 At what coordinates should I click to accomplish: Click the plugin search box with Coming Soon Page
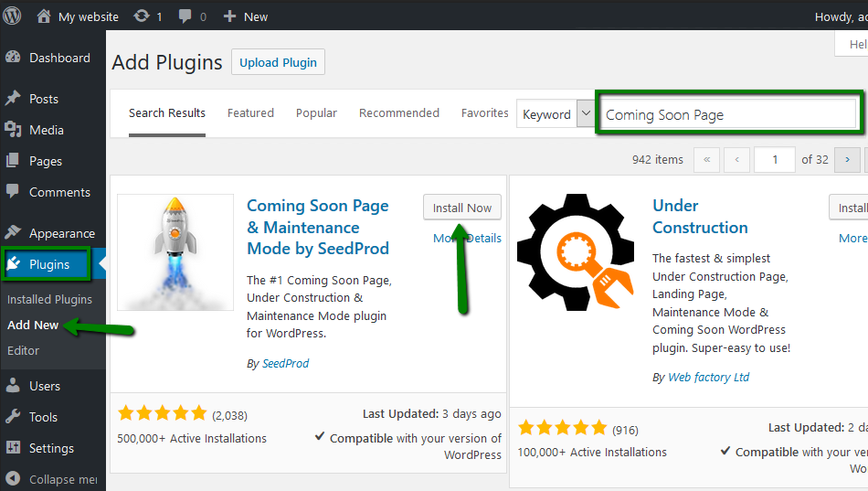coord(728,114)
